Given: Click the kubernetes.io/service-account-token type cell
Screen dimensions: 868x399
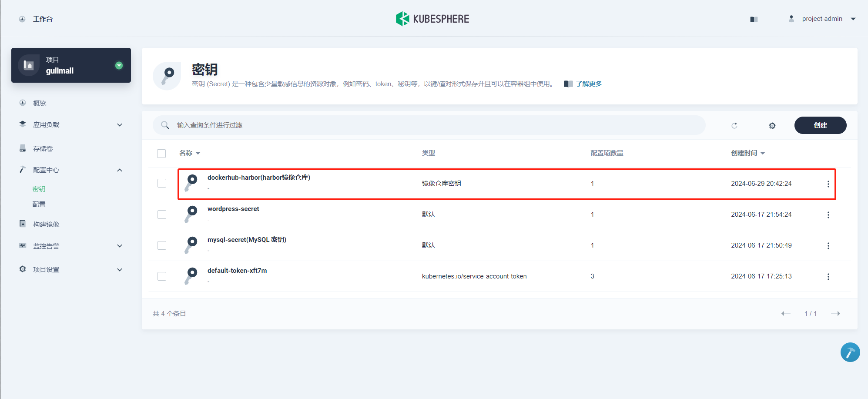Looking at the screenshot, I should pyautogui.click(x=474, y=276).
